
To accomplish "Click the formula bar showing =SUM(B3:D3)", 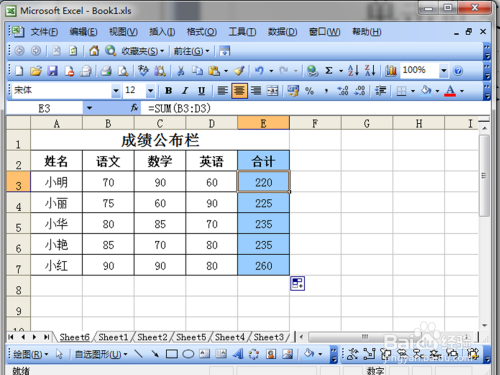I will pos(315,108).
